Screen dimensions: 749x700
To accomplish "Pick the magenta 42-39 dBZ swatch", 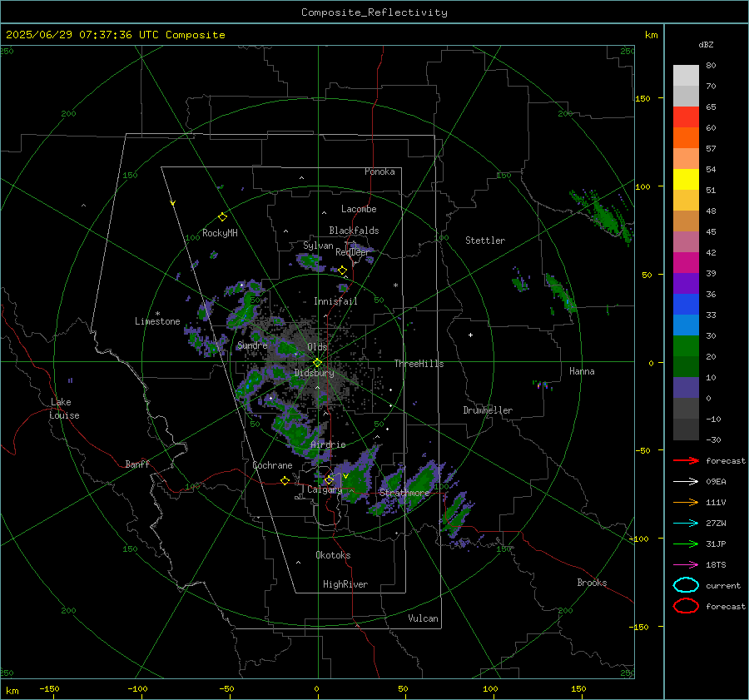I will [x=686, y=263].
